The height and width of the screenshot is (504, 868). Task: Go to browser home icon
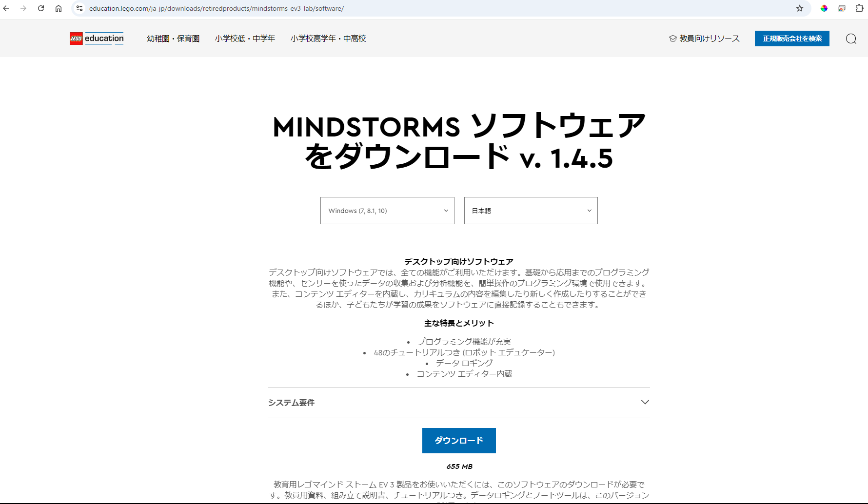pyautogui.click(x=59, y=8)
